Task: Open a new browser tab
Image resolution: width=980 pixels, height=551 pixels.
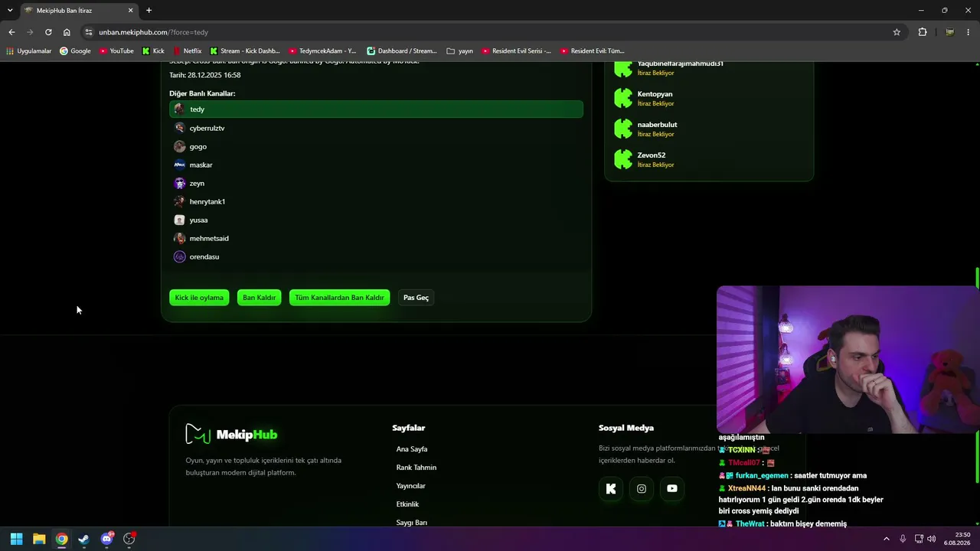Action: [x=149, y=10]
